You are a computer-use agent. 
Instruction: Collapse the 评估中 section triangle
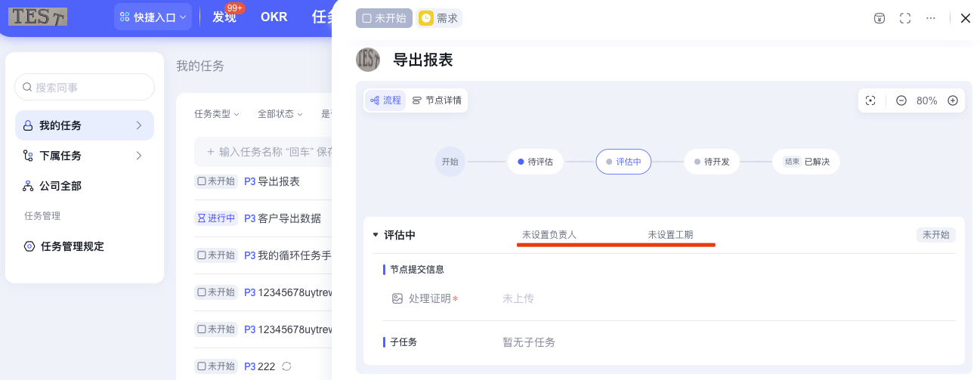[376, 235]
